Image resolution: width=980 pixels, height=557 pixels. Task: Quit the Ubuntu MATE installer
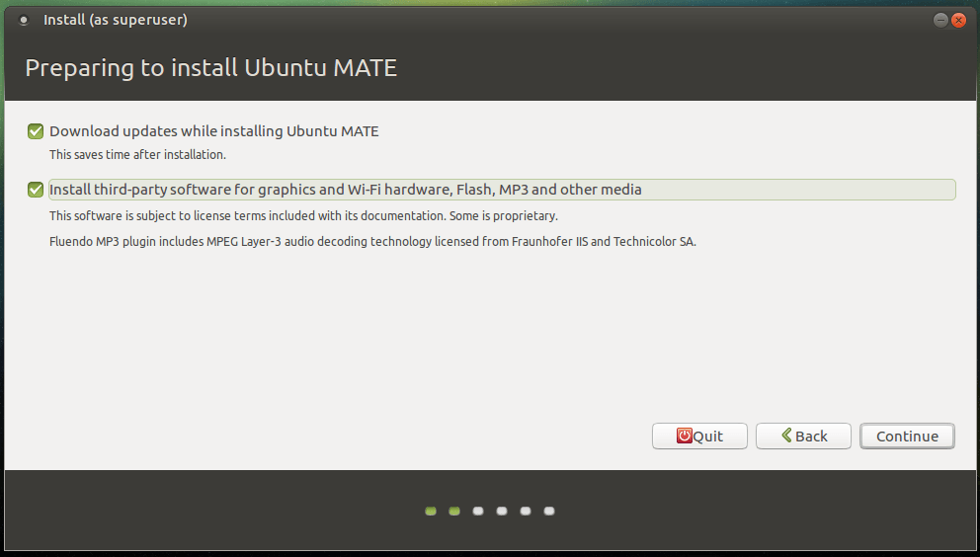point(699,436)
